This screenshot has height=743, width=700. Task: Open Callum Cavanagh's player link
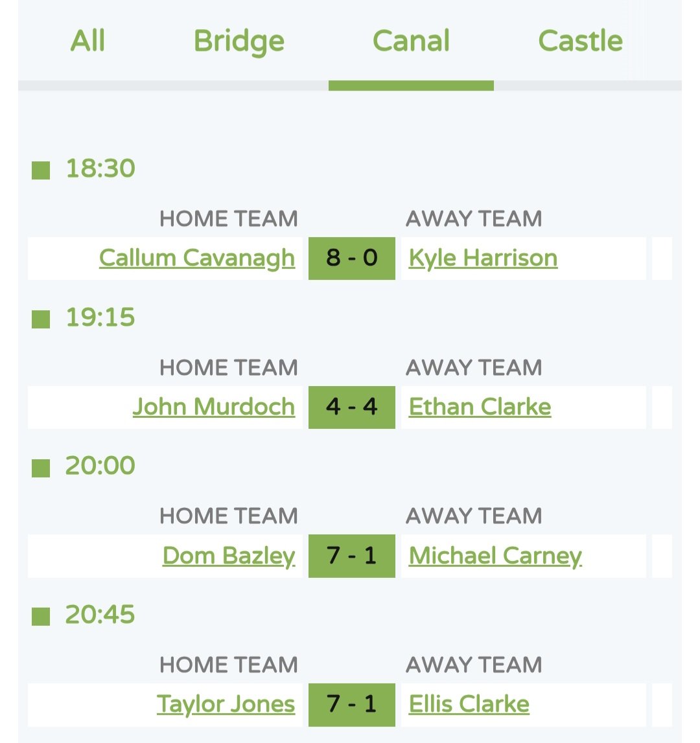[197, 258]
